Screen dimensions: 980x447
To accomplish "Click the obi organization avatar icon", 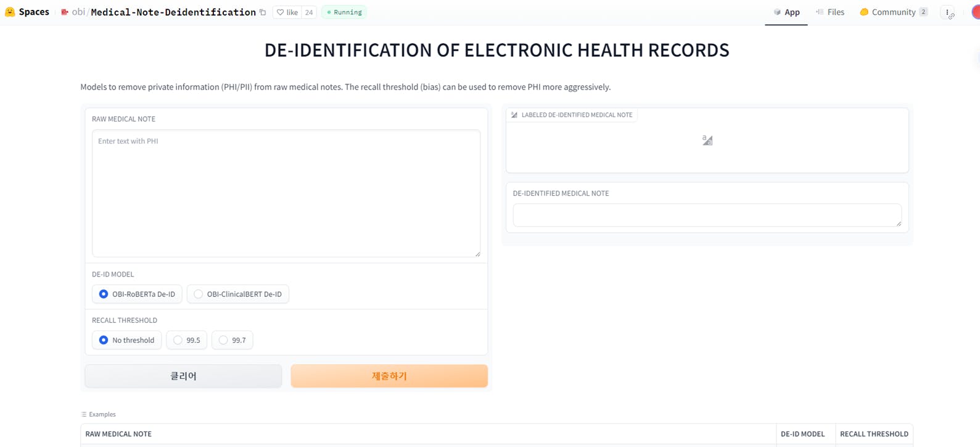I will point(65,12).
